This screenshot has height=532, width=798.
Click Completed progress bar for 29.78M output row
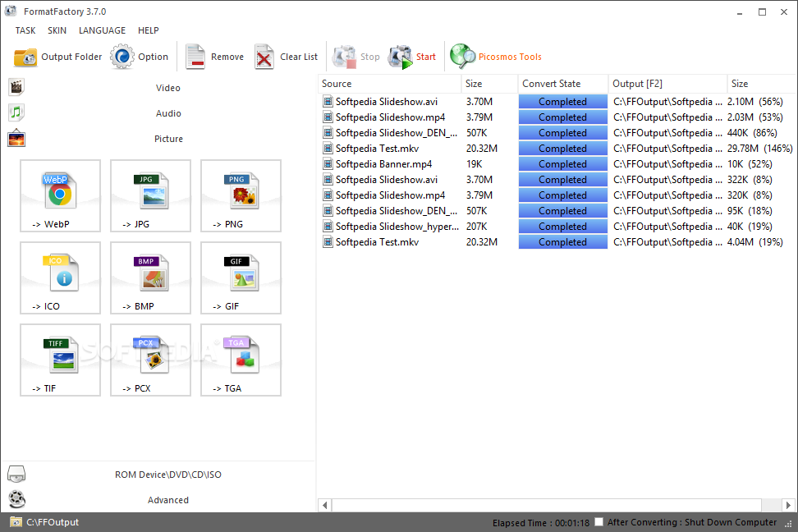point(563,148)
